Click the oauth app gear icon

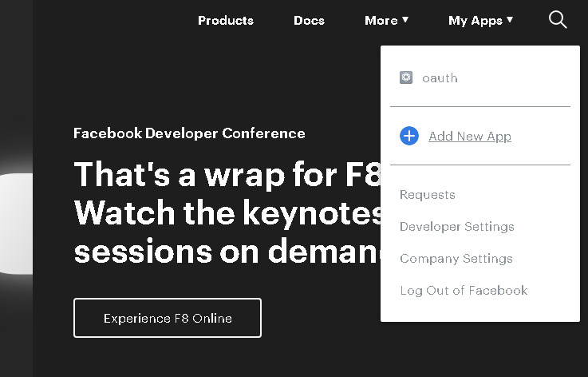tap(406, 77)
